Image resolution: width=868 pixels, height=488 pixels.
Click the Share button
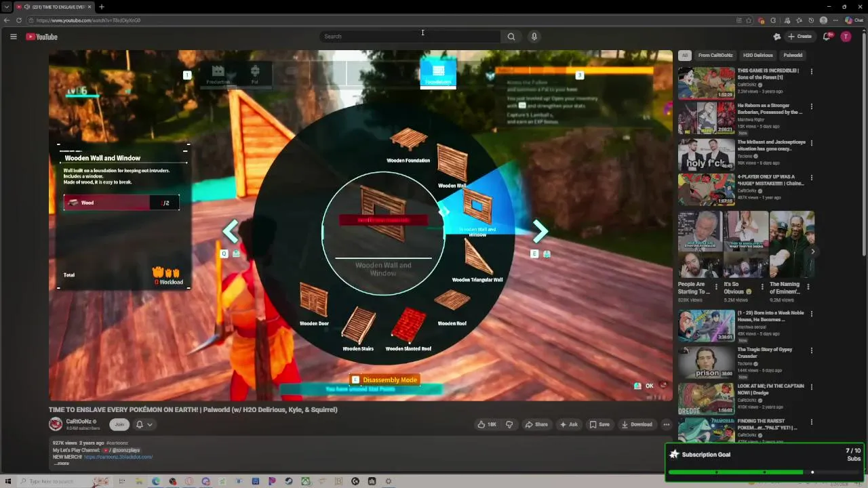[536, 424]
